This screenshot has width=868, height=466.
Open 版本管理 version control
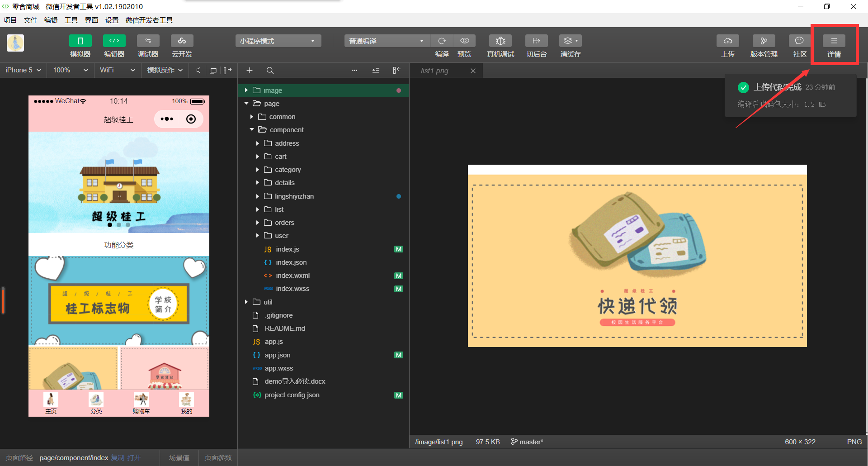(x=764, y=41)
